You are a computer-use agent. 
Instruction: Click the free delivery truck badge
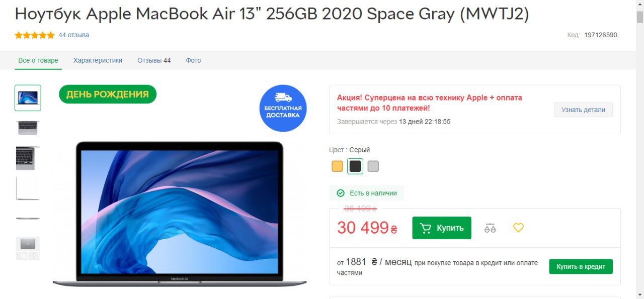(x=283, y=108)
